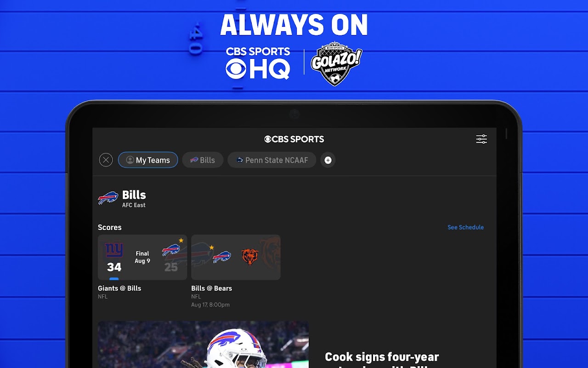Toggle favorite star on Bills @ Bears card
588x368 pixels.
pyautogui.click(x=211, y=247)
